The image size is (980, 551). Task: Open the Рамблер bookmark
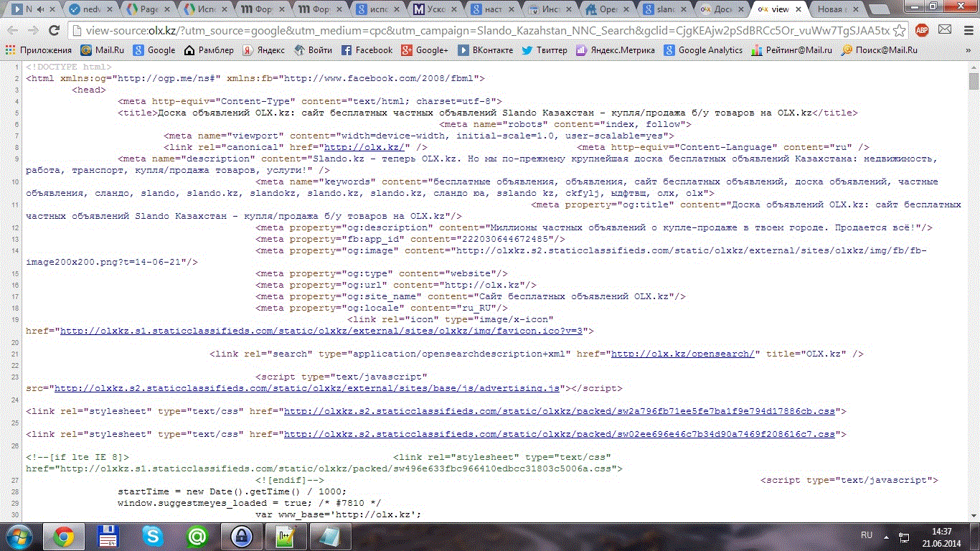[209, 50]
